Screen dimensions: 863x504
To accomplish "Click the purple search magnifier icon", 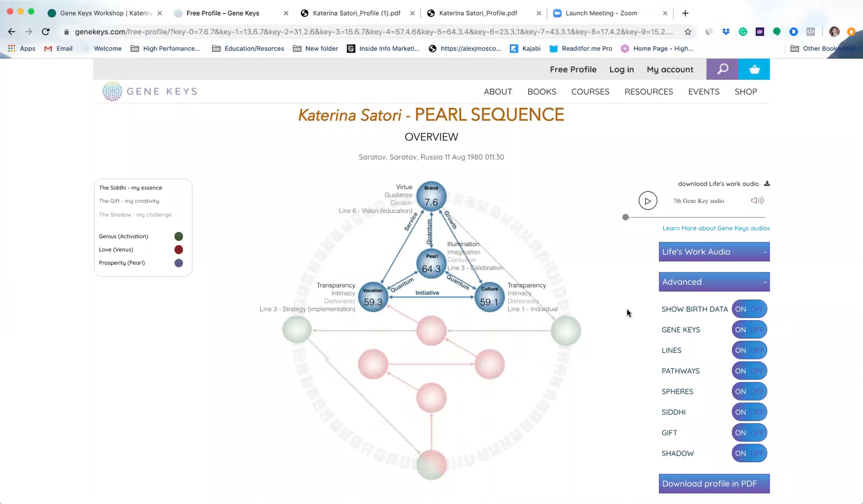I will (x=722, y=69).
